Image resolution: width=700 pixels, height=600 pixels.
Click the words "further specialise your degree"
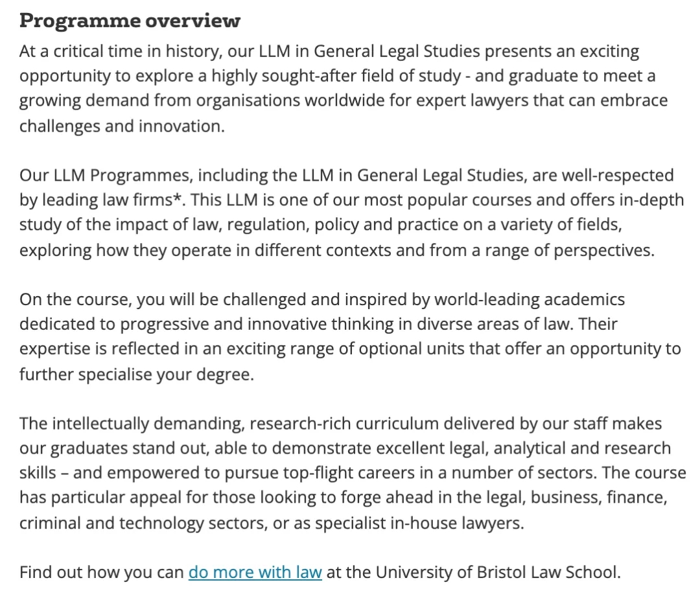(135, 374)
